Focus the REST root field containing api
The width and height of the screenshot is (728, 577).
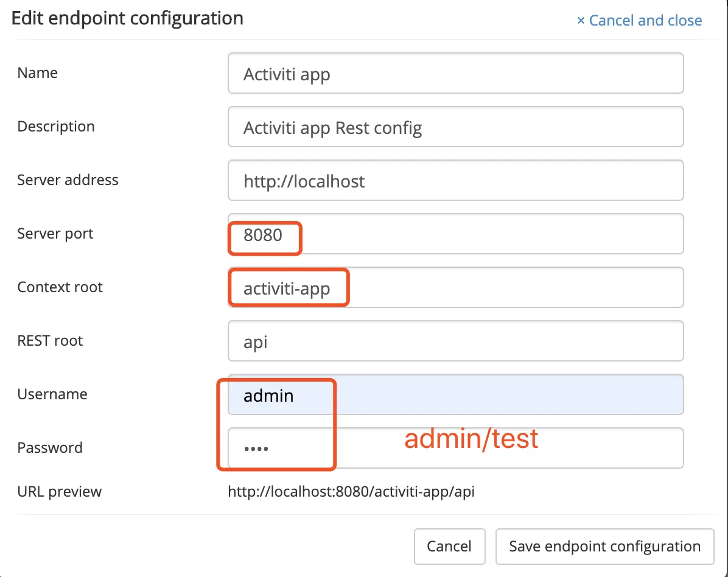coord(455,341)
